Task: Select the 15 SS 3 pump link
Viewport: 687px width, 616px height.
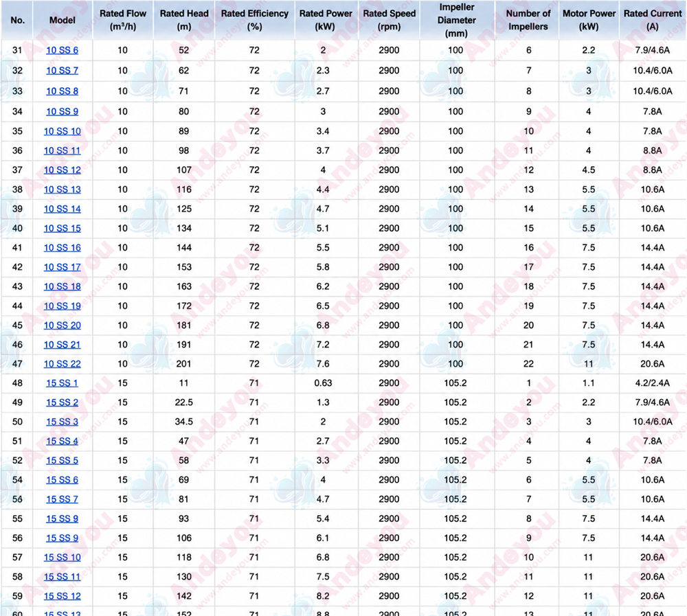Action: pos(63,422)
